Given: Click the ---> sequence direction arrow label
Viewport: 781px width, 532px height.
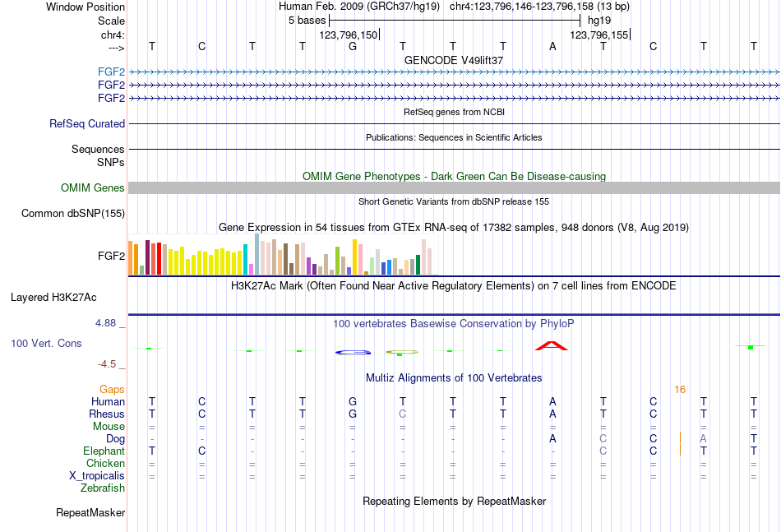Looking at the screenshot, I should (116, 48).
